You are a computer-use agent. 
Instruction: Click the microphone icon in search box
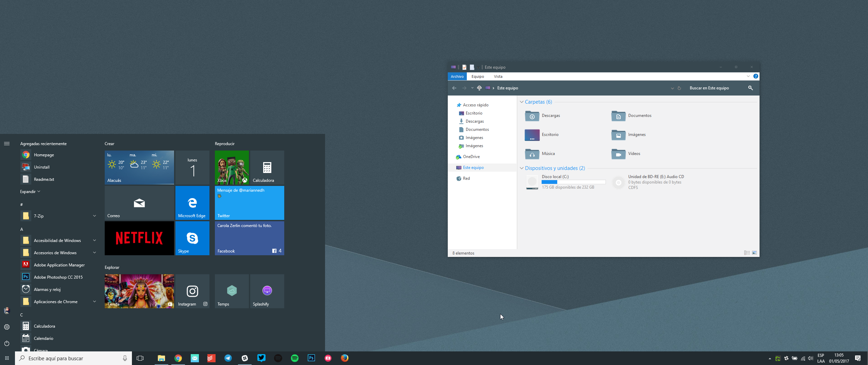click(x=125, y=358)
